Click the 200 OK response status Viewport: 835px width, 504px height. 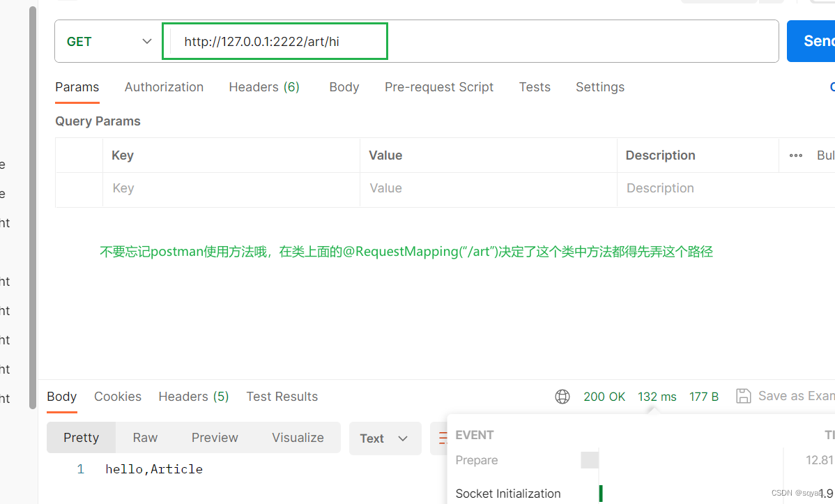(604, 396)
